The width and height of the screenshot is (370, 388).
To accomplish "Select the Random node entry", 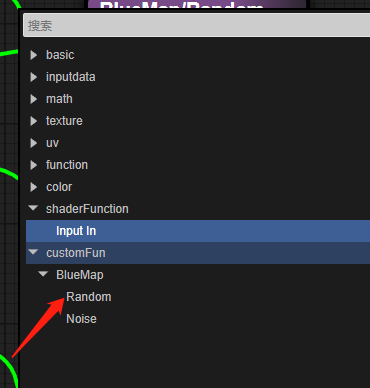I will pos(89,297).
